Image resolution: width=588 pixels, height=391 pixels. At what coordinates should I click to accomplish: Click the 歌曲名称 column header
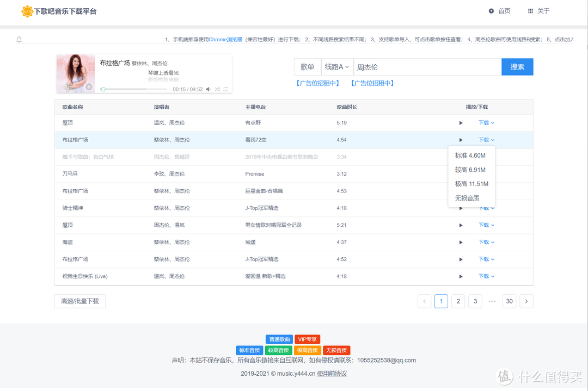(73, 107)
